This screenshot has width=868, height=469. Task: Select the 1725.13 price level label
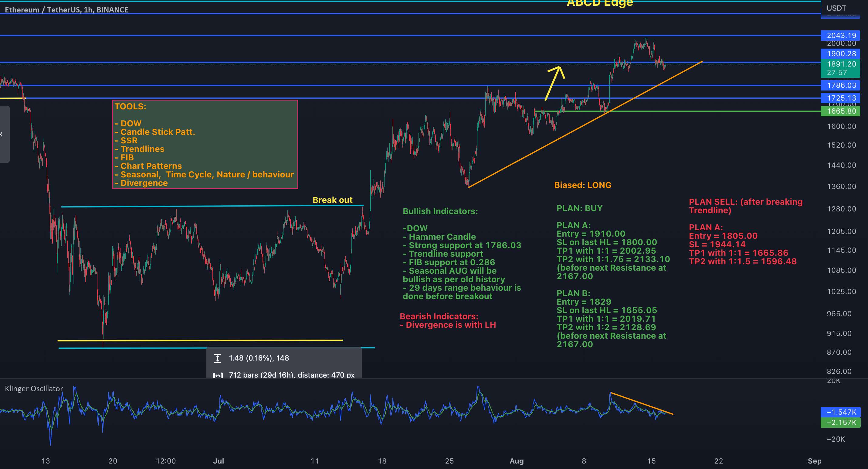pos(840,98)
